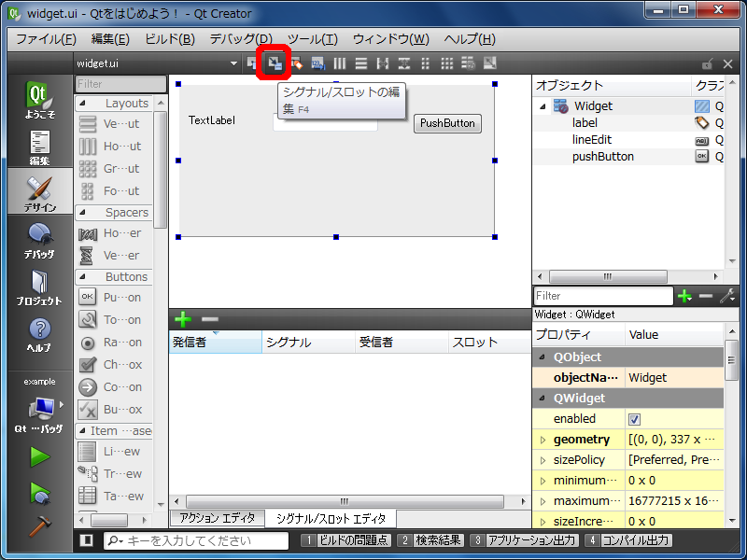Screen dimensions: 747x560
Task: Collapse the Widget node in object tree
Action: (543, 106)
